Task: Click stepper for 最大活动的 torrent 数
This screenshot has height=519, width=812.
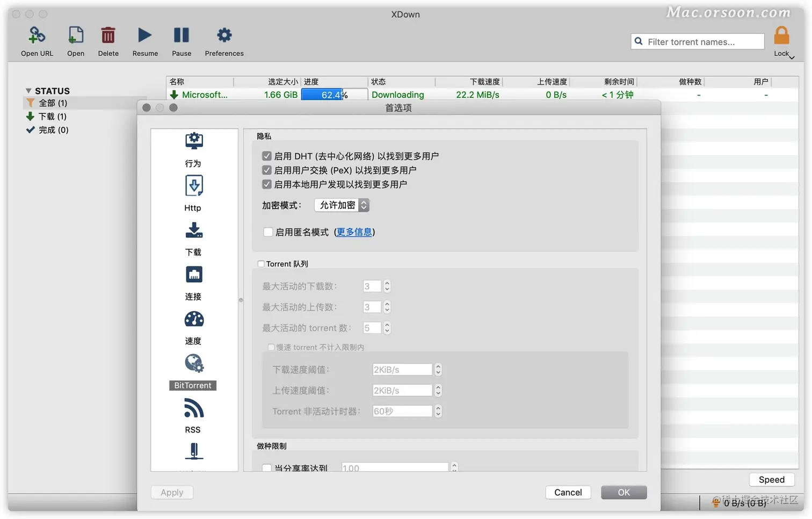Action: click(x=387, y=328)
